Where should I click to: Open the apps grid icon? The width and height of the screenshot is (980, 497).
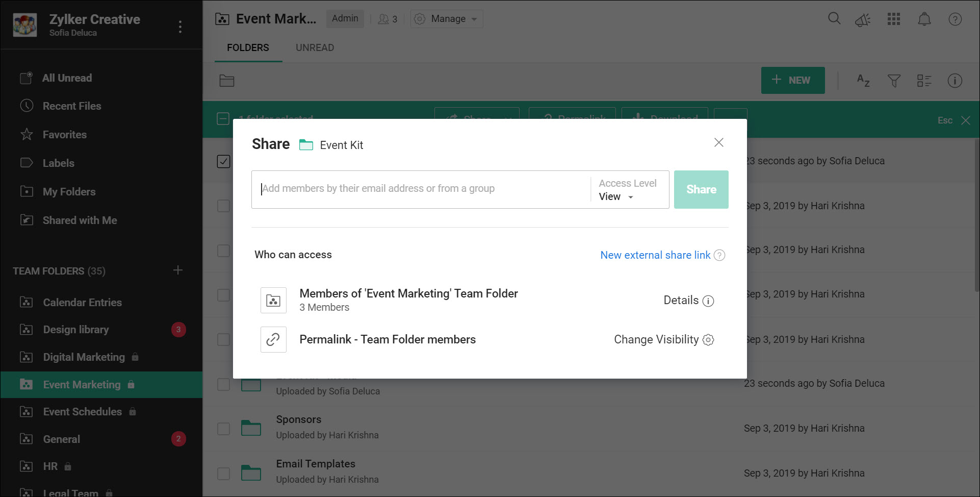coord(894,19)
